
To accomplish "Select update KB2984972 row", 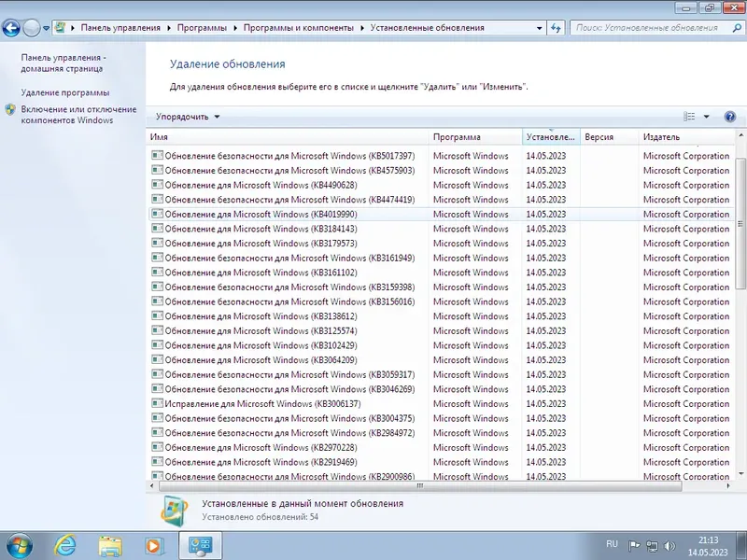I will click(441, 433).
